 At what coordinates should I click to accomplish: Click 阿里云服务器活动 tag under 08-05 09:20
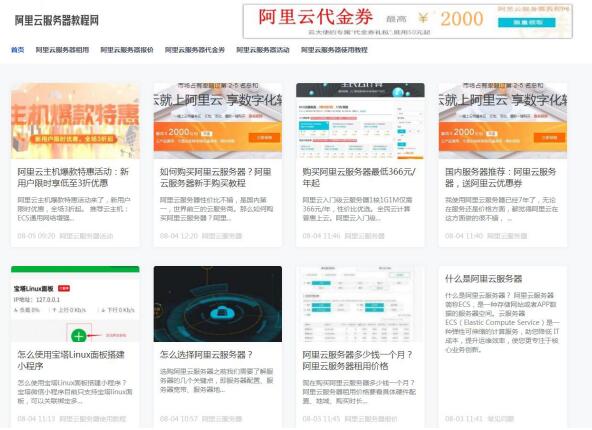tap(86, 236)
